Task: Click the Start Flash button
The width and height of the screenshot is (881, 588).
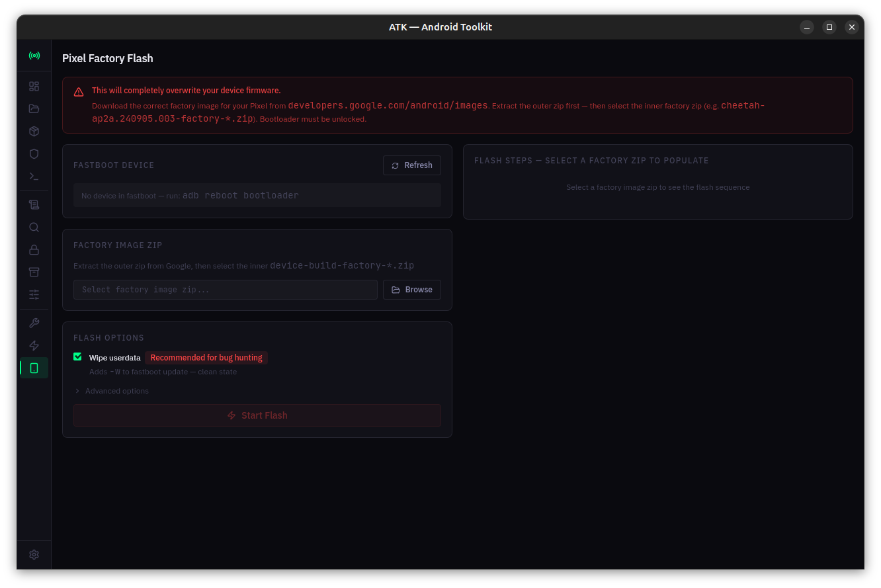Action: [257, 415]
